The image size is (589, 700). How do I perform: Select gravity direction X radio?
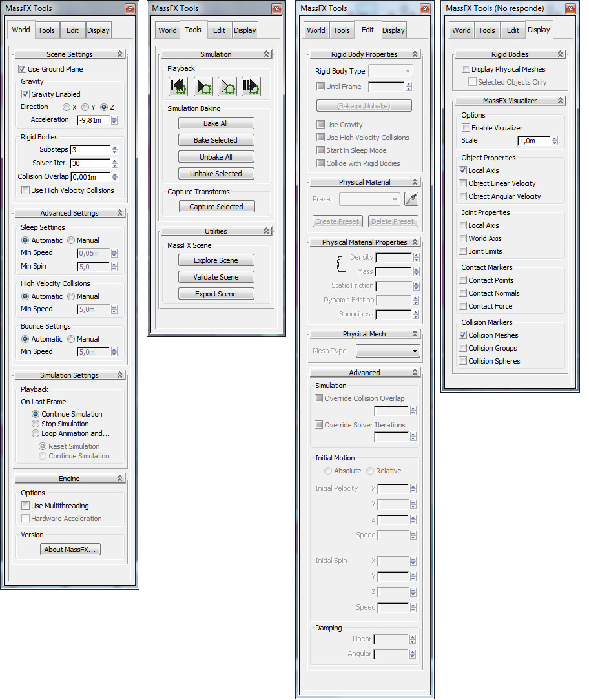pos(67,107)
